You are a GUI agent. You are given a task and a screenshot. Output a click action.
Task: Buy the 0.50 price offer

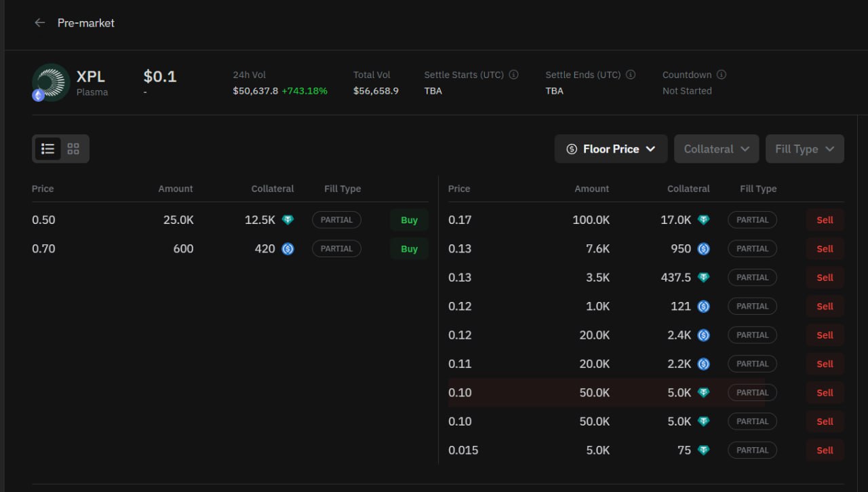[409, 220]
